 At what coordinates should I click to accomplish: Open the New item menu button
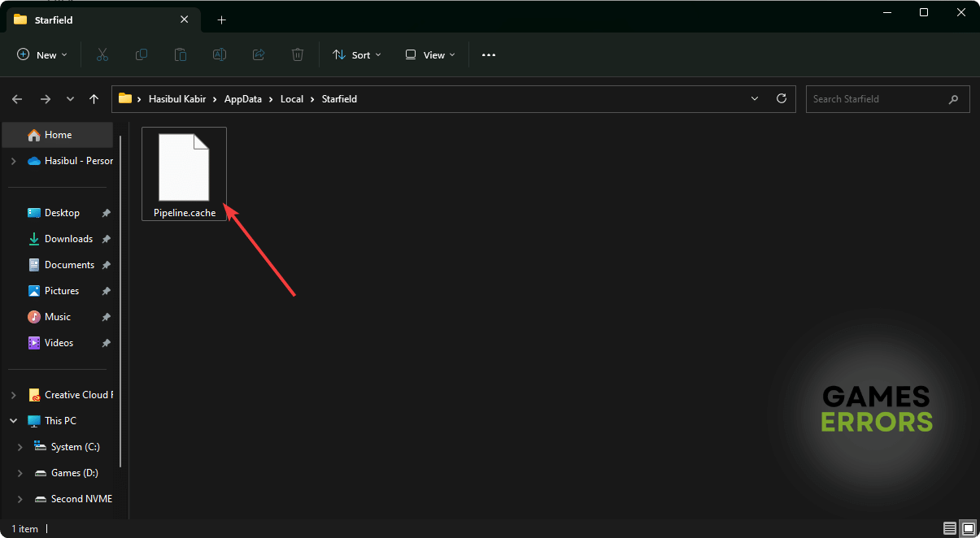pos(42,54)
